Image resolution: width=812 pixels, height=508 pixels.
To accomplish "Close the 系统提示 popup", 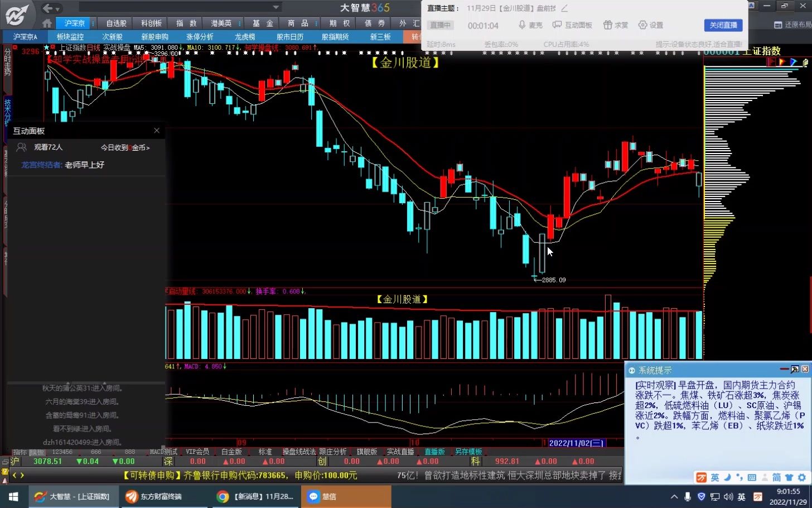I will pyautogui.click(x=805, y=370).
